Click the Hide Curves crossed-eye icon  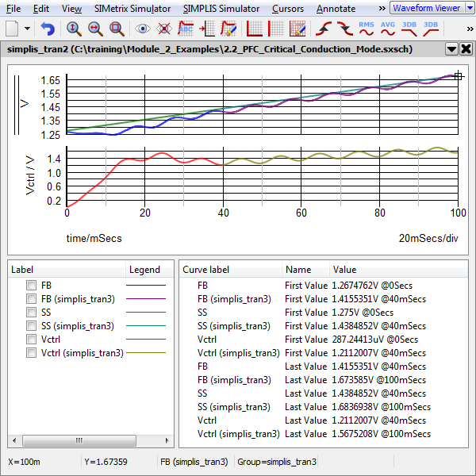pyautogui.click(x=164, y=29)
